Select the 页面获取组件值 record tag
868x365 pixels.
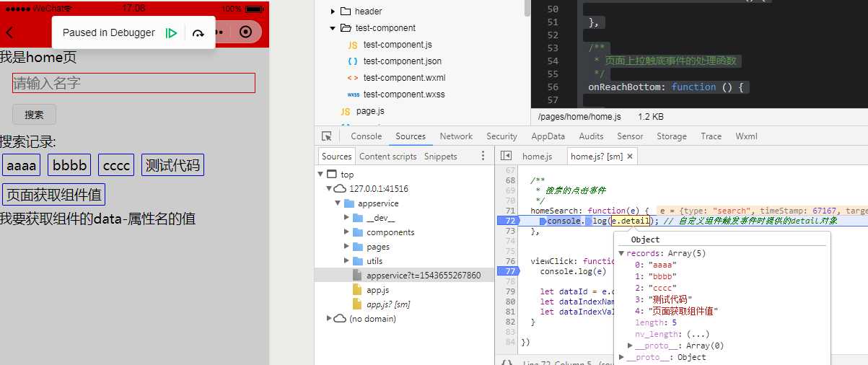[54, 194]
